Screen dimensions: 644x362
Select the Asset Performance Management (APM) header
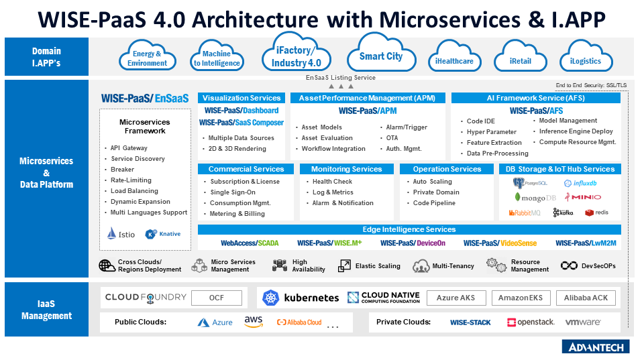pos(368,98)
